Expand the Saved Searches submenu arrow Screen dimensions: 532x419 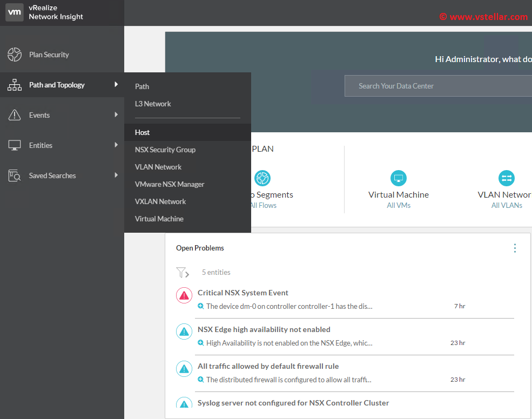pos(116,175)
